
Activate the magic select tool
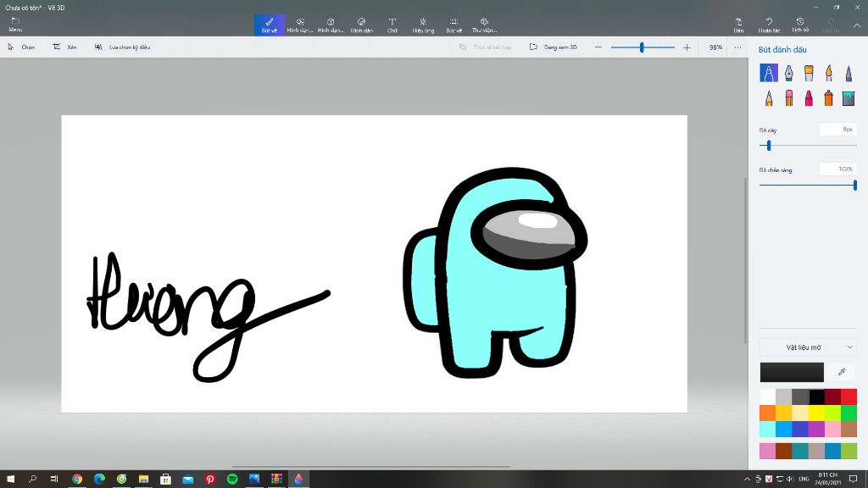122,47
